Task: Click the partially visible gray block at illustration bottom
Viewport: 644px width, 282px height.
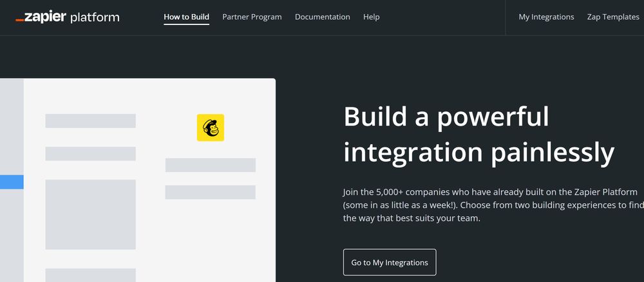Action: point(90,275)
